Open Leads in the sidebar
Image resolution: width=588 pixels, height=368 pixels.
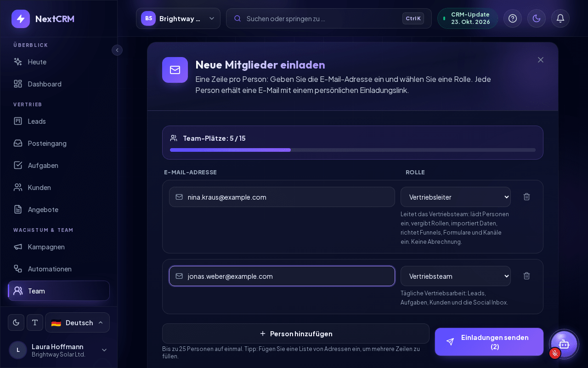(59, 121)
